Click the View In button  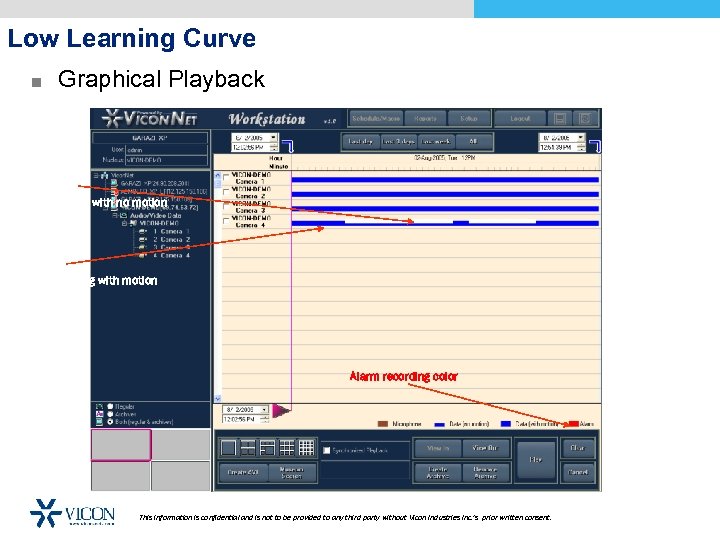(438, 448)
